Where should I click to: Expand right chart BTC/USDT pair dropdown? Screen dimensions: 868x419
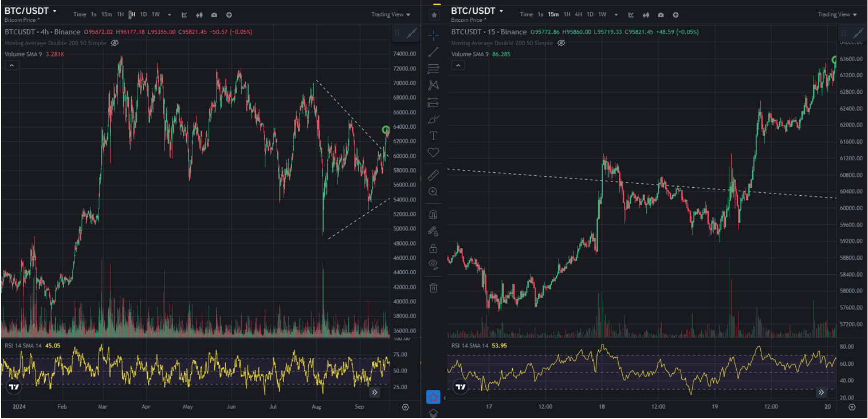(x=501, y=11)
